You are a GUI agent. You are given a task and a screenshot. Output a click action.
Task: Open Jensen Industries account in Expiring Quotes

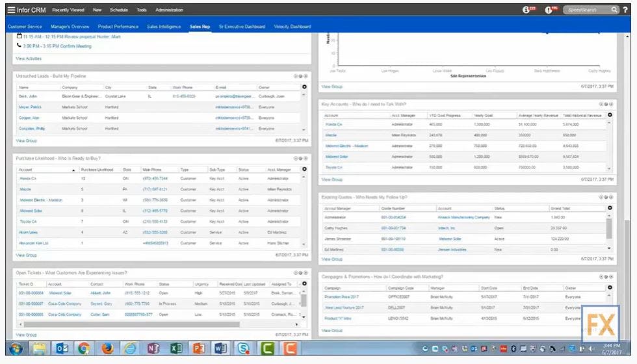452,250
